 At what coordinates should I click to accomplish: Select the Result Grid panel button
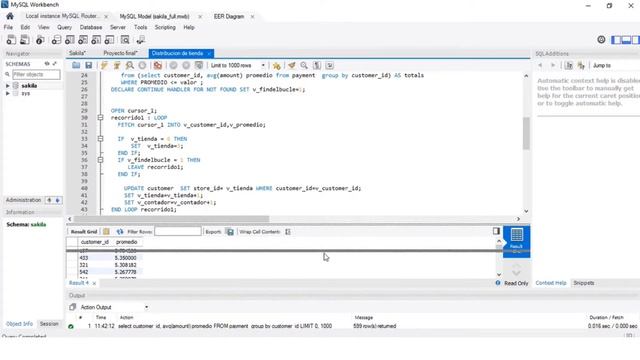pyautogui.click(x=516, y=241)
